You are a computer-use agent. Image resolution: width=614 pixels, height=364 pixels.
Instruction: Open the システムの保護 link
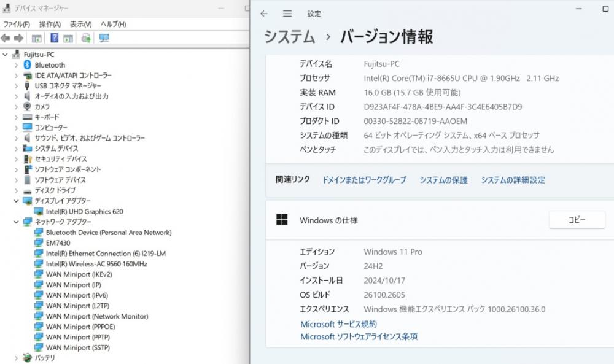click(444, 180)
